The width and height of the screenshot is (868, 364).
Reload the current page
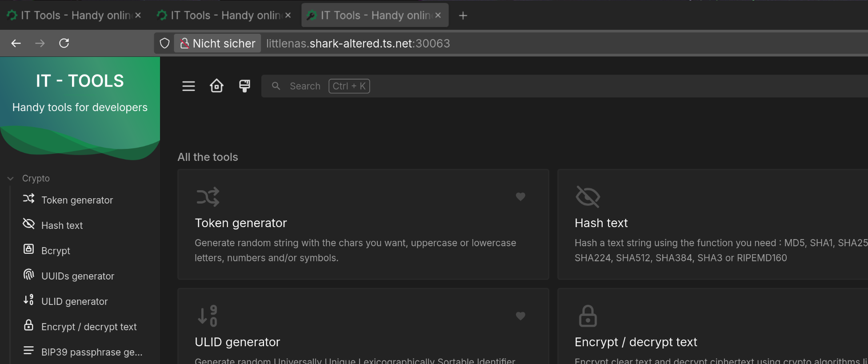(x=64, y=43)
